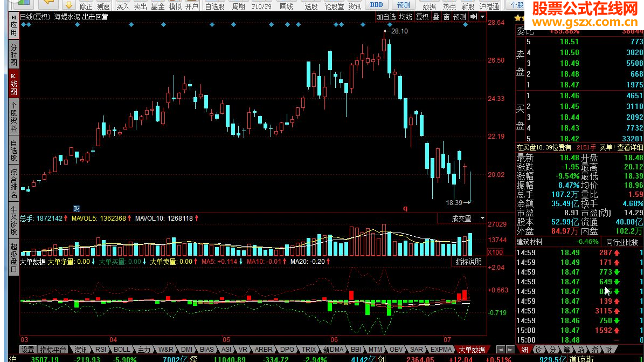Click the BBD toolbar icon
This screenshot has width=644, height=362.
click(x=376, y=5)
